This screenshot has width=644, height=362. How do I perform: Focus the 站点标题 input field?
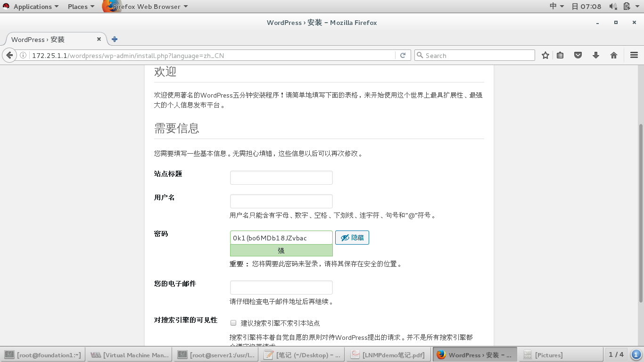pos(281,178)
